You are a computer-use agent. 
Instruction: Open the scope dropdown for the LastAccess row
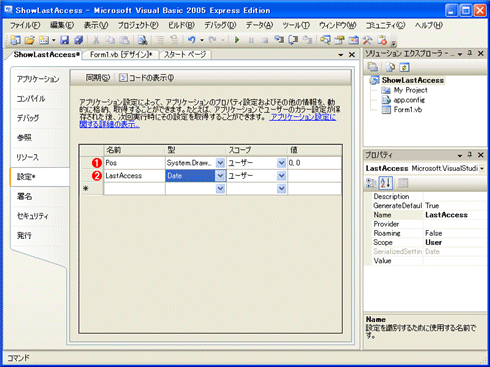[281, 176]
